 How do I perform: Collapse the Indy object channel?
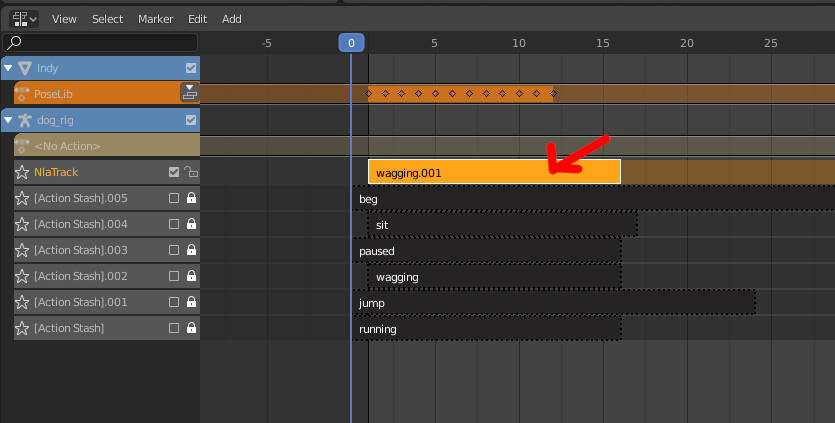pos(9,68)
